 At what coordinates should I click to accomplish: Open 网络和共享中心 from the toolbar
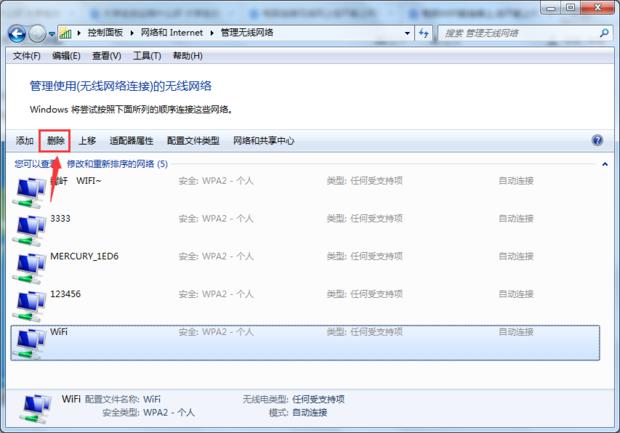tap(263, 141)
